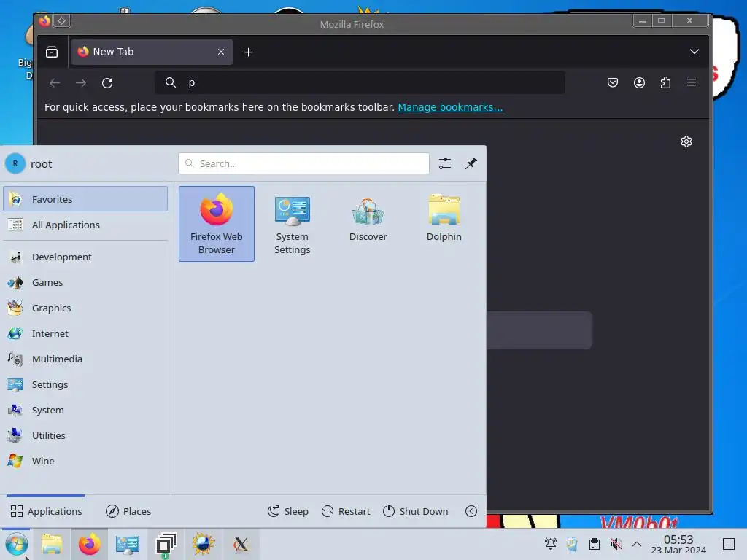Open notifications bell in system tray
This screenshot has height=560, width=747.
coord(551,544)
